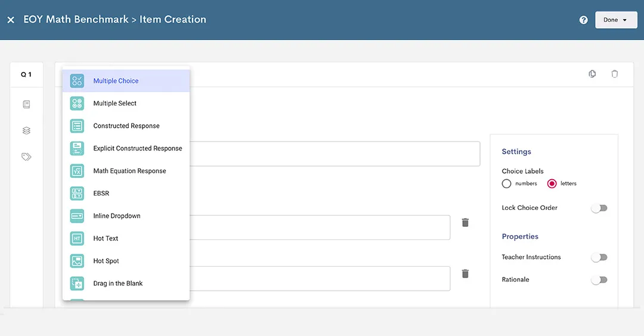This screenshot has width=644, height=336.
Task: Choose Multiple Choice from the list
Action: [126, 81]
